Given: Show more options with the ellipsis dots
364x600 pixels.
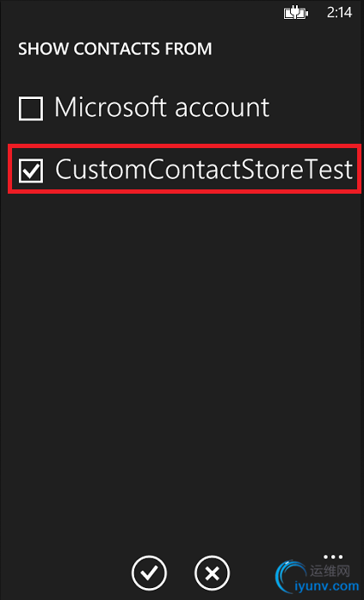Looking at the screenshot, I should click(333, 557).
